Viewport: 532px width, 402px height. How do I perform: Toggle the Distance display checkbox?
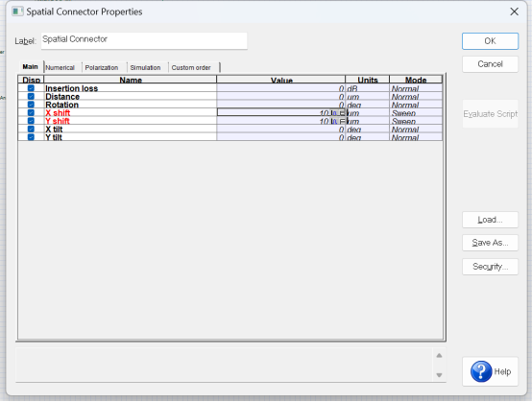click(x=31, y=96)
